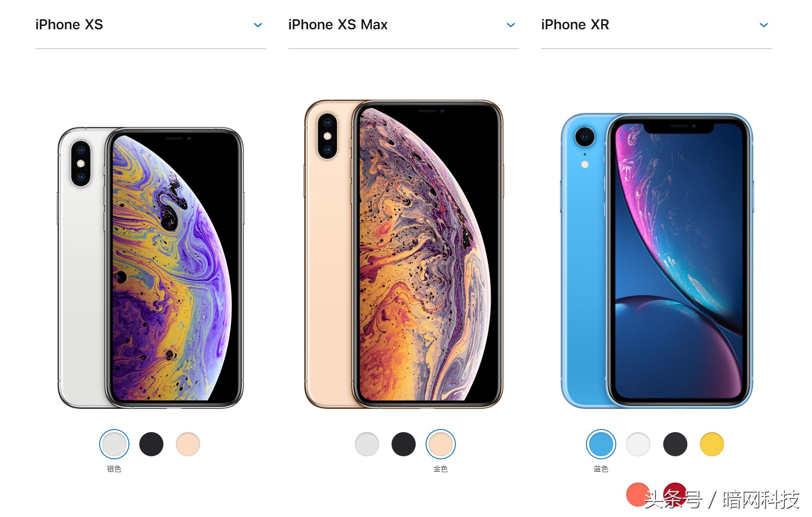Screen dimensions: 812x517
Task: Select blue color for iPhone XR
Action: click(x=601, y=444)
